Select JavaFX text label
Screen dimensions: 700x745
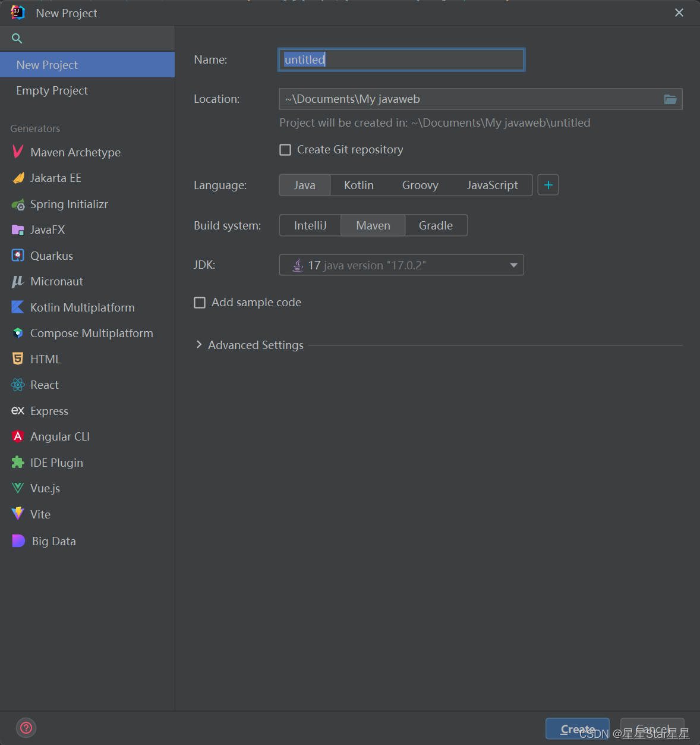coord(48,230)
